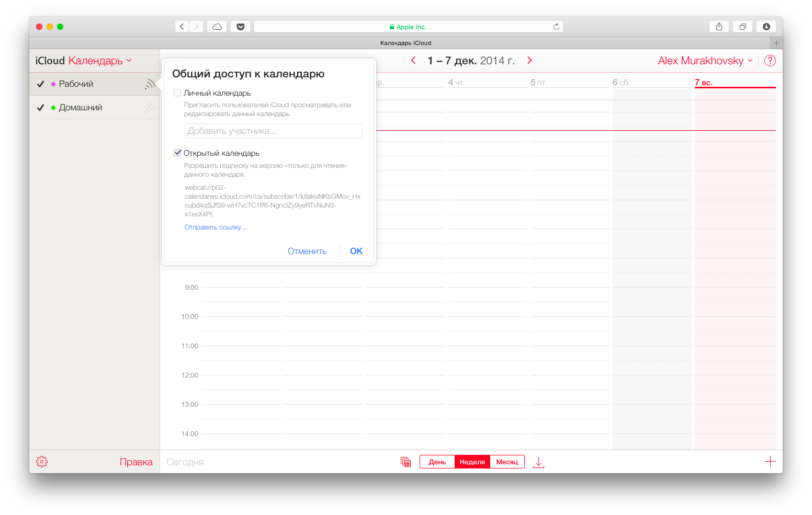
Task: Toggle visibility checkmark of Рабочий calendar
Action: click(40, 84)
